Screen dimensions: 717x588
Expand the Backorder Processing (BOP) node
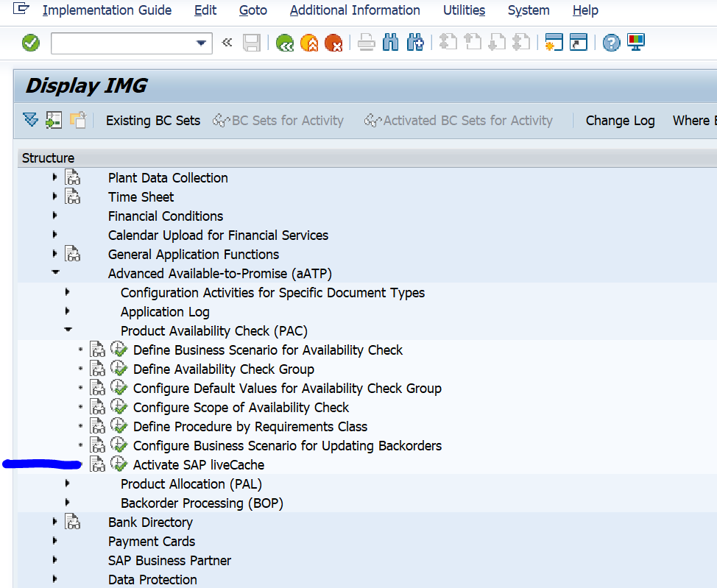pyautogui.click(x=68, y=503)
